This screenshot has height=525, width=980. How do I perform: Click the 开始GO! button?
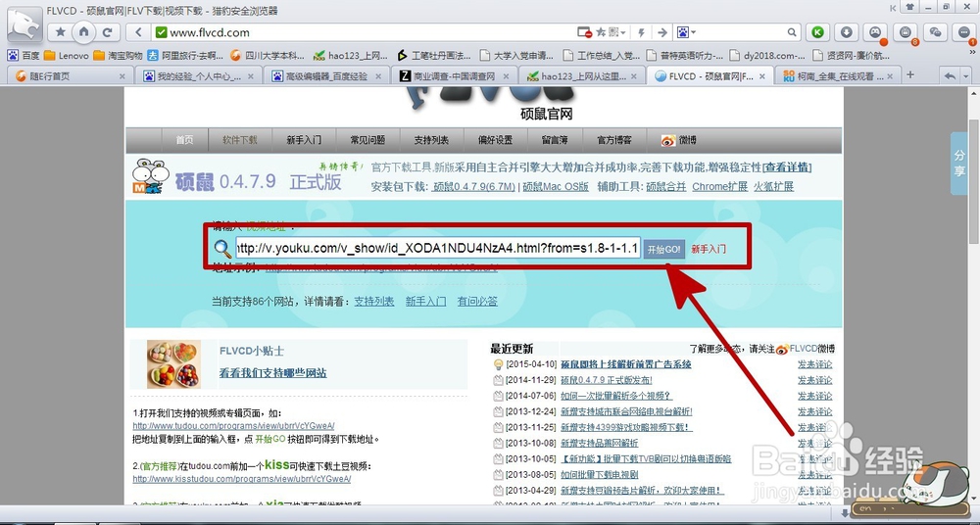663,249
